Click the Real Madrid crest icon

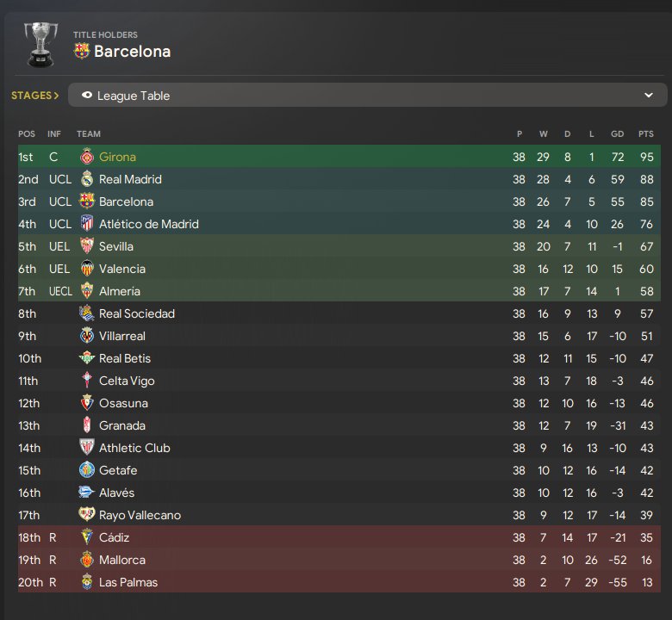pos(86,179)
